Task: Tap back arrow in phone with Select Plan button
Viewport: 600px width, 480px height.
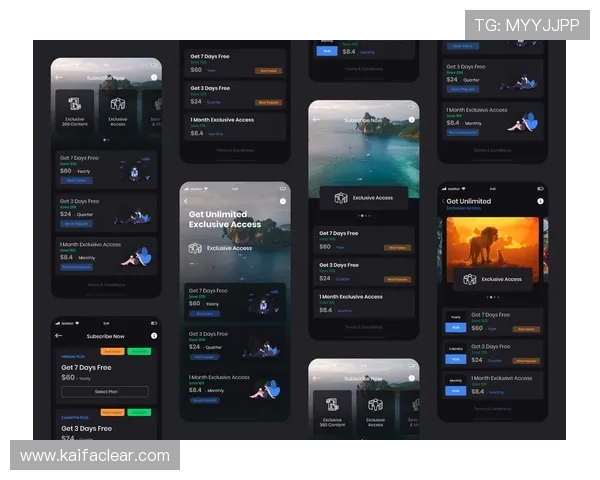Action: 59,336
